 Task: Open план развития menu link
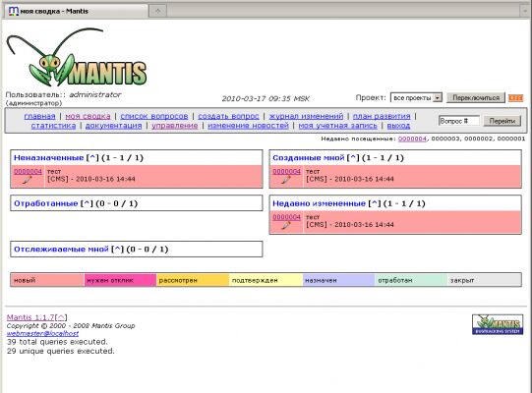[x=382, y=116]
